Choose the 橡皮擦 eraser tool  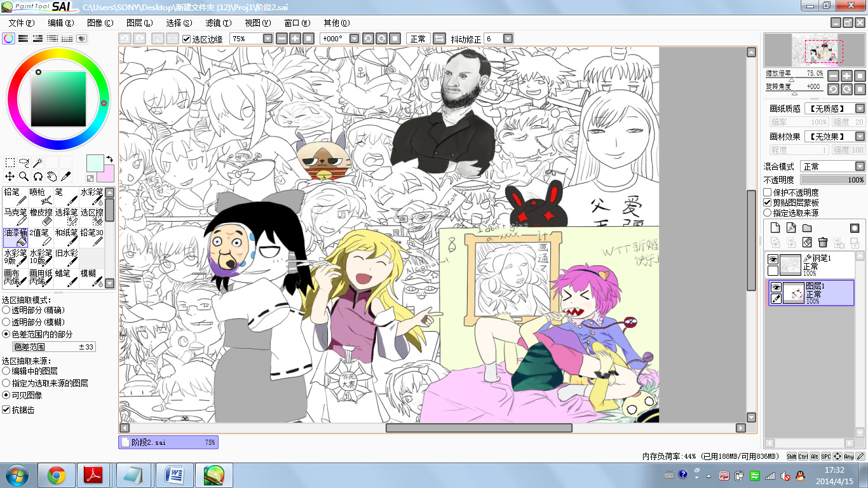[41, 216]
